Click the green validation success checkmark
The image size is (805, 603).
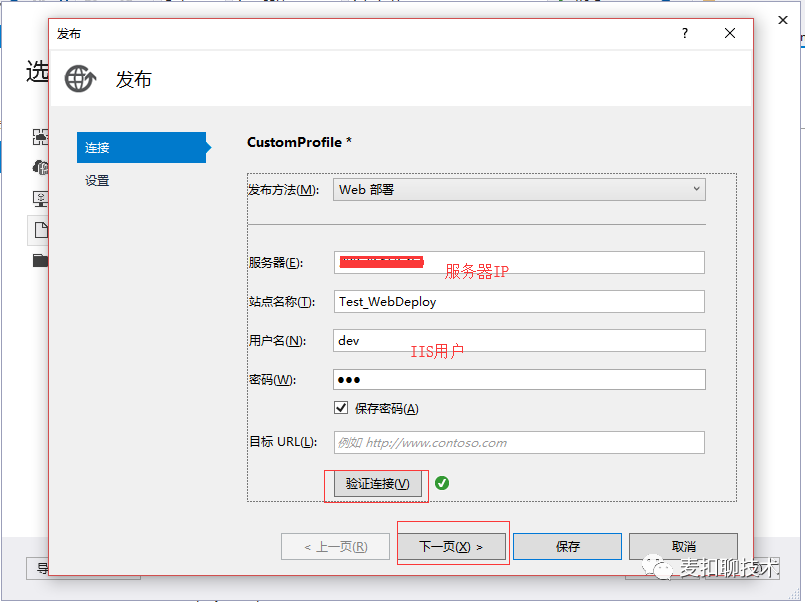tap(442, 483)
